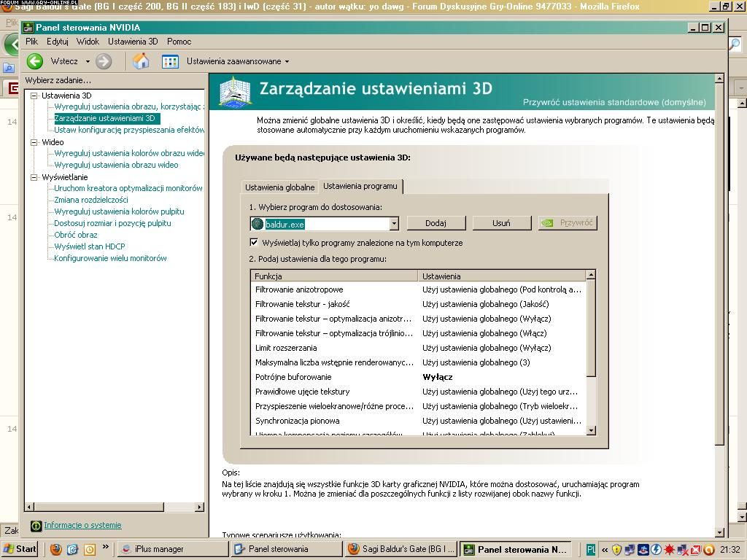Click the 'Potrójne buforowanie' Wyłącz value
Image resolution: width=747 pixels, height=560 pixels.
tap(438, 377)
